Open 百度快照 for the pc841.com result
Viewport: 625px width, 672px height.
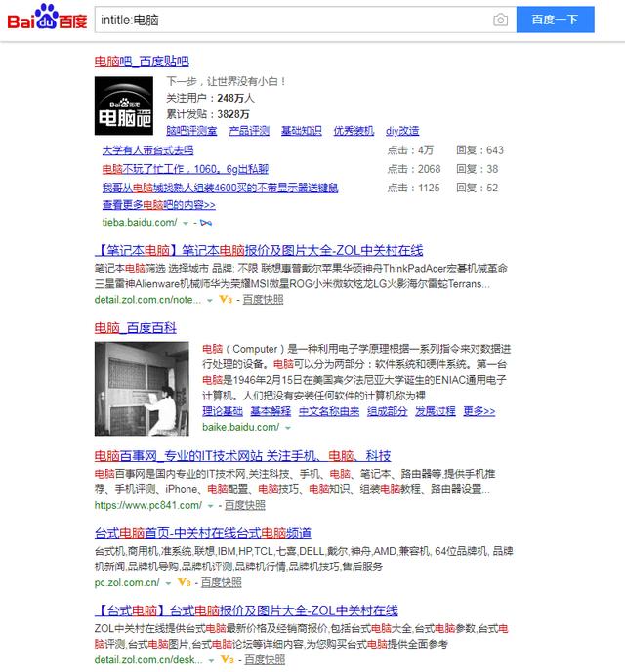click(244, 505)
